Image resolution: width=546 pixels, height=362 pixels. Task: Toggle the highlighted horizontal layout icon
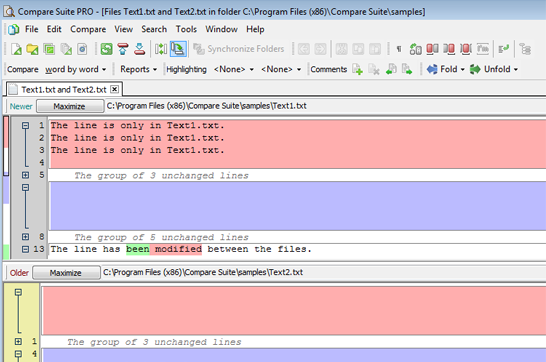click(178, 49)
